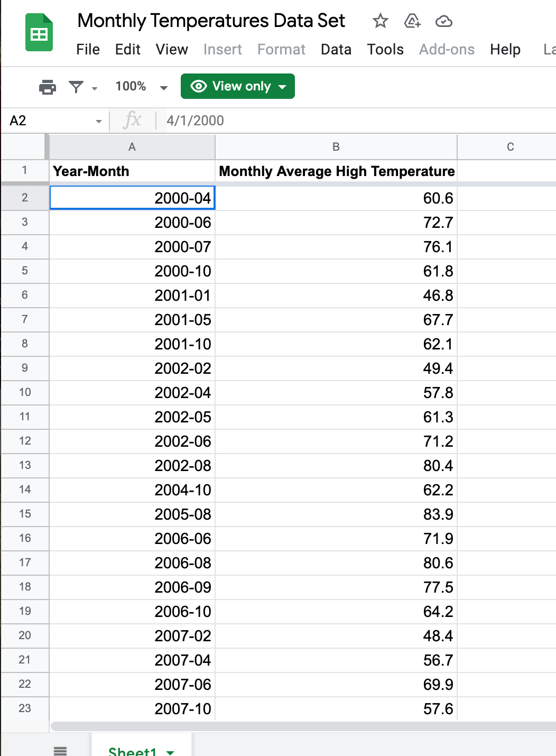Select row 23 header
Viewport: 556px width, 756px height.
tap(25, 708)
